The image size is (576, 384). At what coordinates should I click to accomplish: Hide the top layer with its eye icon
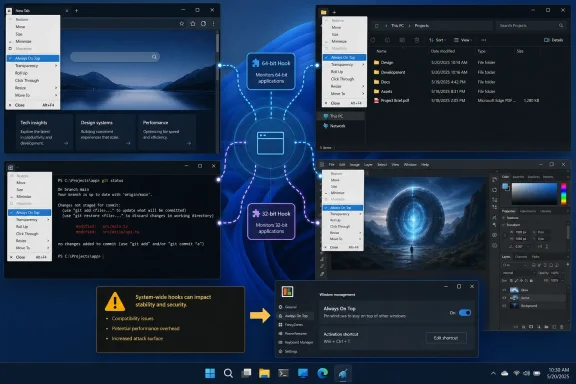[x=504, y=290]
